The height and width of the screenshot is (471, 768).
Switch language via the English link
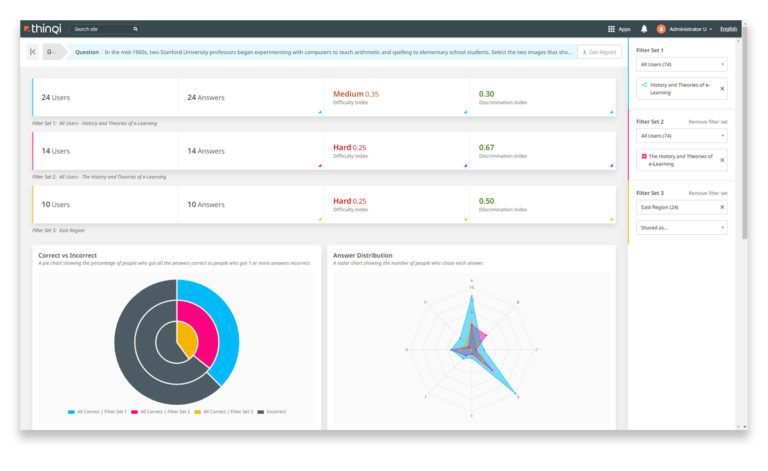point(728,29)
